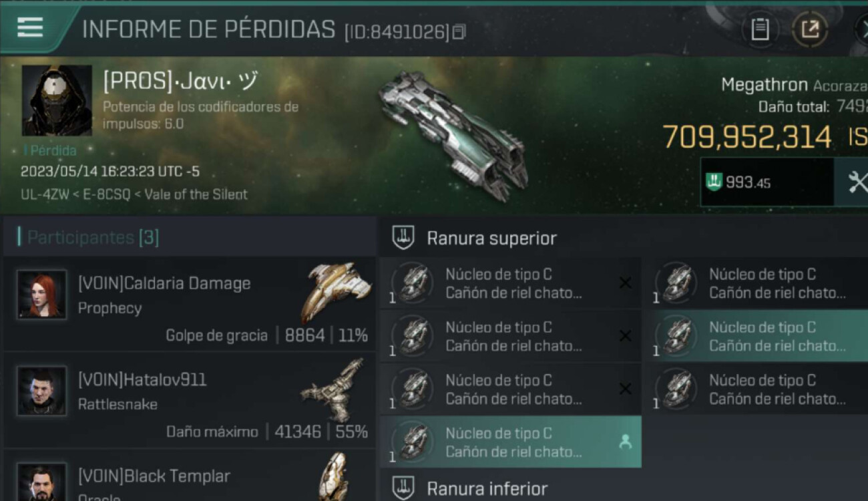868x501 pixels.
Task: Open the wrench fitting tool icon
Action: pyautogui.click(x=853, y=182)
